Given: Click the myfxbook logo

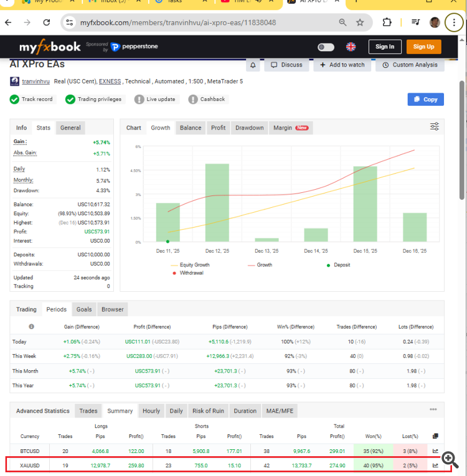Looking at the screenshot, I should coord(50,47).
